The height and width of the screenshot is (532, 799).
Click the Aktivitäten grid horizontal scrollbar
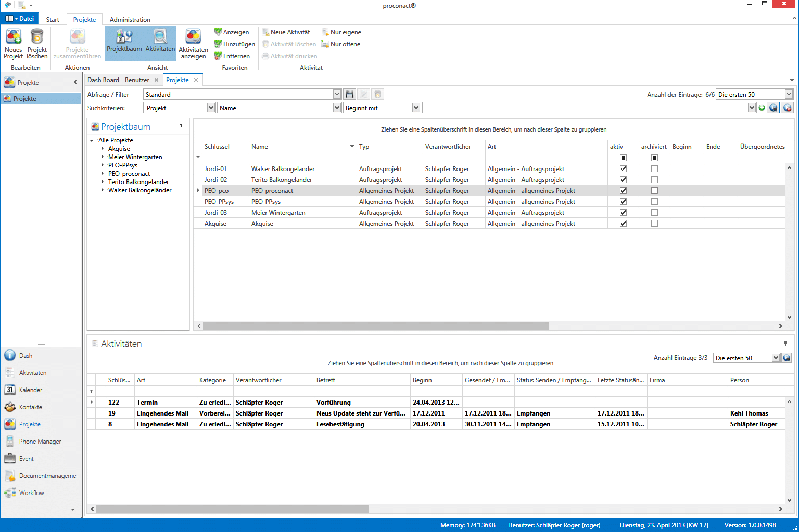(232, 509)
